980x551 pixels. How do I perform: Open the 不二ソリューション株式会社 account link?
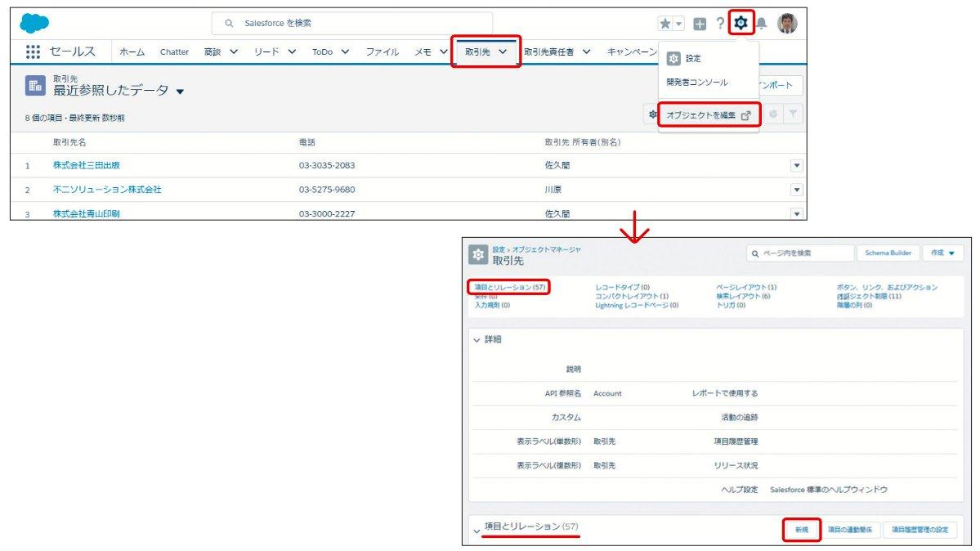107,189
